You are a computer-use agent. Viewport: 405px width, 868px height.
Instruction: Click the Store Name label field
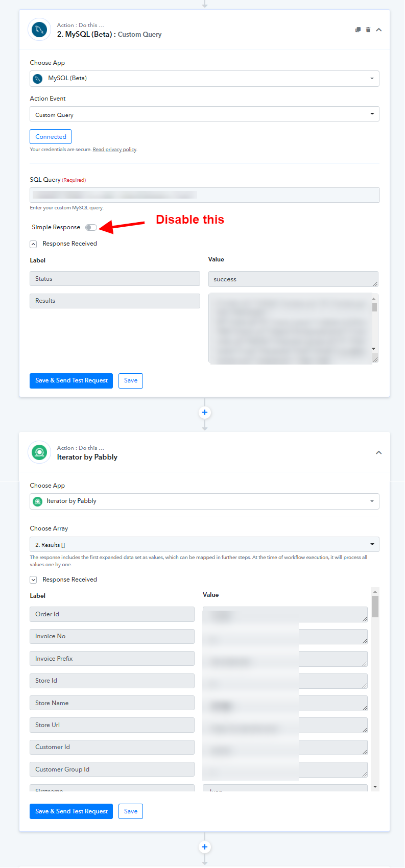pos(112,703)
